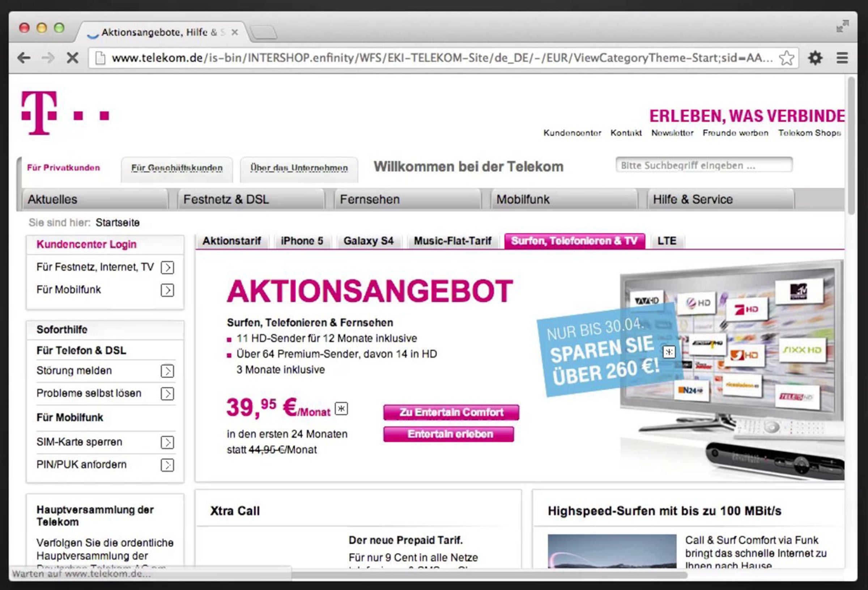Click the asterisk footnote icon beside the price
Image resolution: width=868 pixels, height=590 pixels.
(341, 408)
